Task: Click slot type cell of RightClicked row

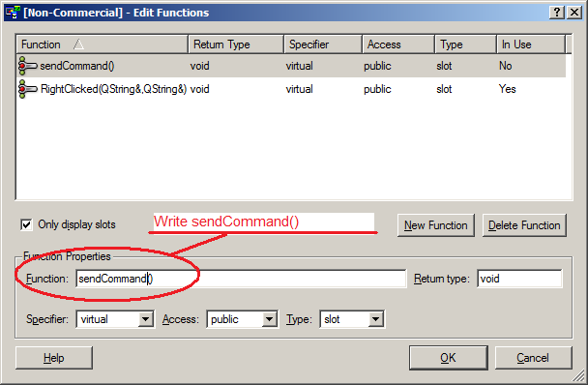Action: point(444,89)
